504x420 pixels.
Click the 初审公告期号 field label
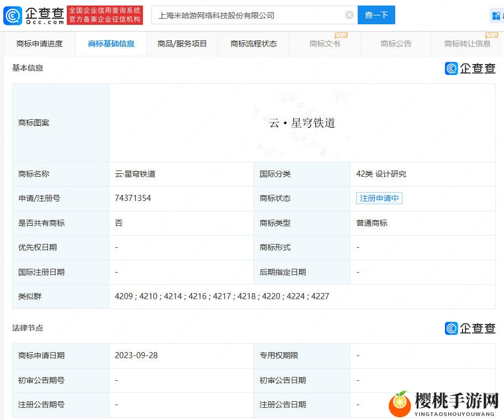41,380
